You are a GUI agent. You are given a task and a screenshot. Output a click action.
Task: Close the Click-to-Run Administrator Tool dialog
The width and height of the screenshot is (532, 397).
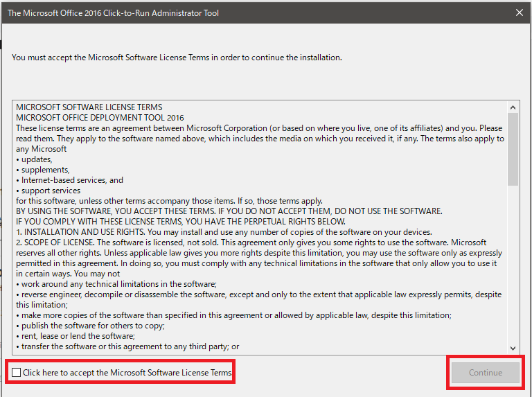(519, 13)
